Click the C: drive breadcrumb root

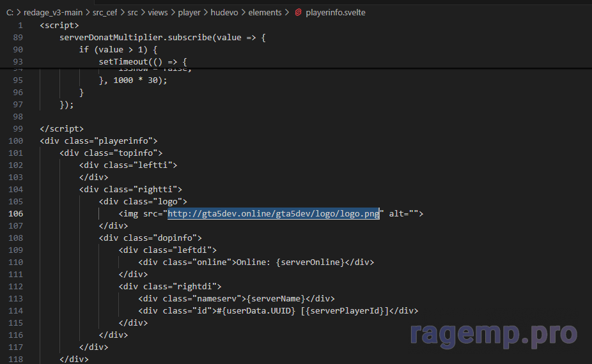[10, 12]
